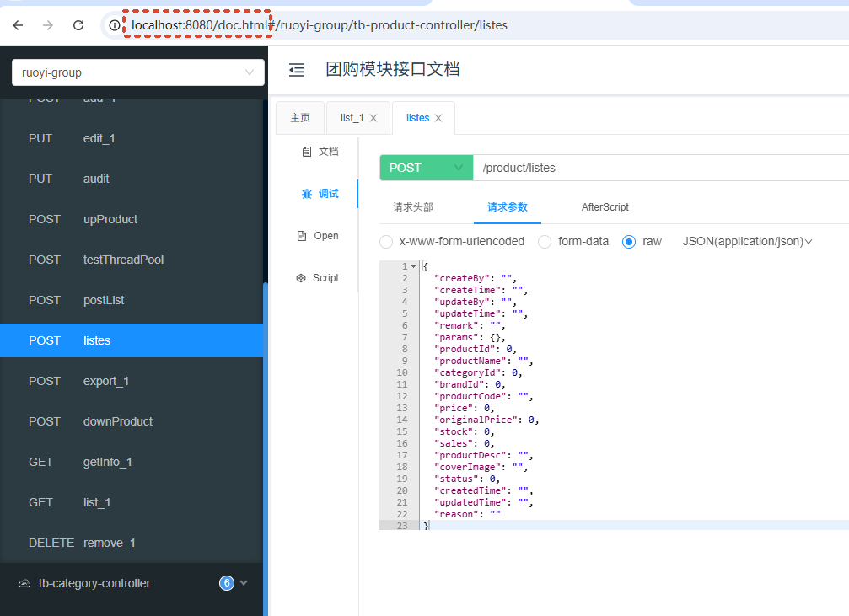Image resolution: width=849 pixels, height=616 pixels.
Task: Select the form-data radio button
Action: [x=545, y=241]
